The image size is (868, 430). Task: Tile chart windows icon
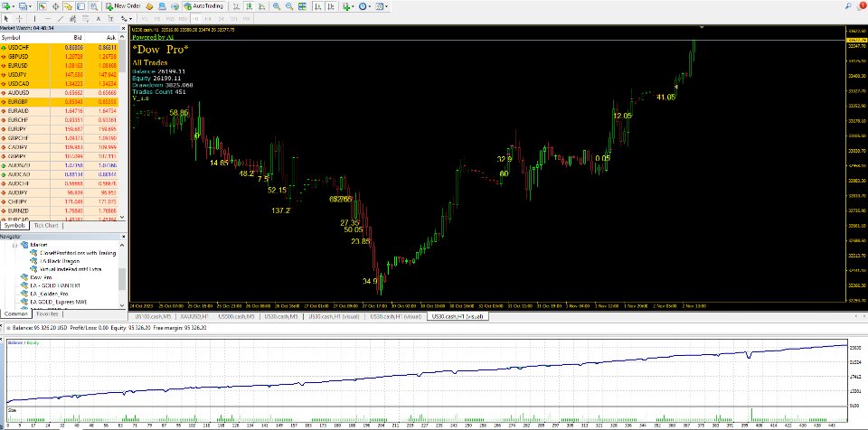tap(302, 6)
